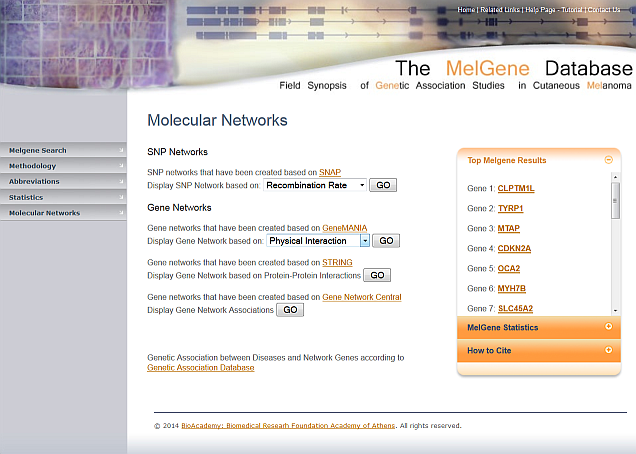Open the Abbreviations sidebar item
636x454 pixels.
[x=63, y=181]
